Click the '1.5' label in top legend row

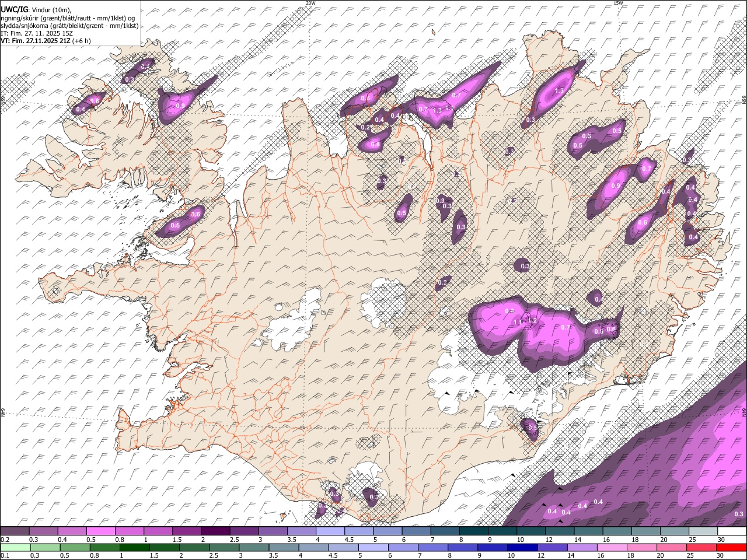pos(177,540)
